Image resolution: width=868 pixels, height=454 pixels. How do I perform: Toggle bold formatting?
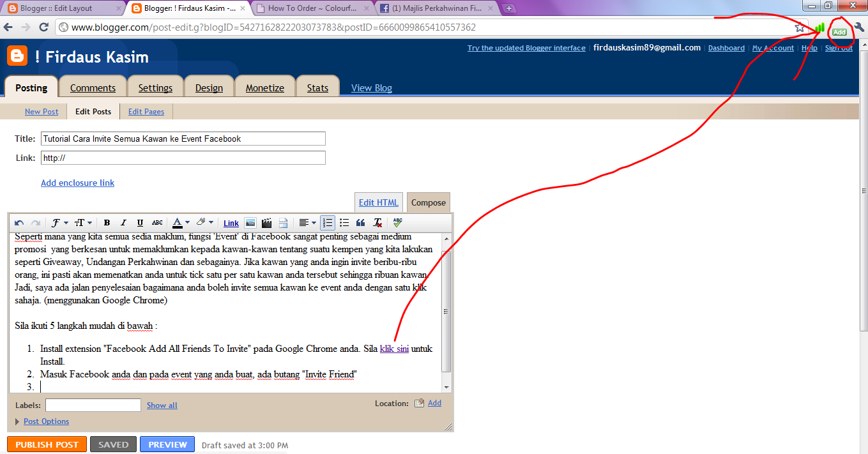point(107,223)
